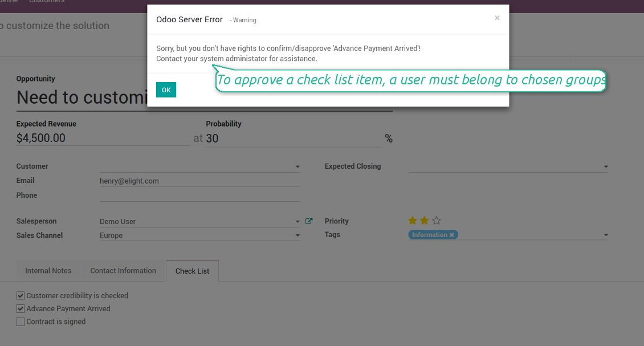Image resolution: width=644 pixels, height=346 pixels.
Task: Expand the Customer dropdown
Action: pyautogui.click(x=297, y=167)
